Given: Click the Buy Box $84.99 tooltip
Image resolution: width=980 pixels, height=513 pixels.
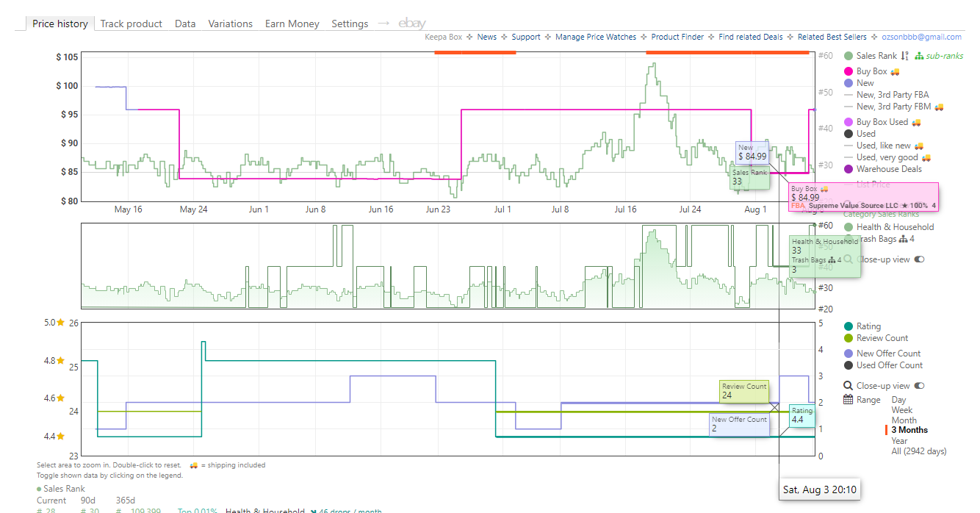Looking at the screenshot, I should 863,197.
